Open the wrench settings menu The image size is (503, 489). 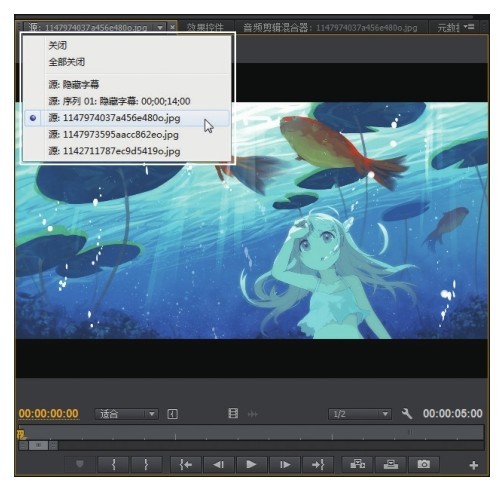pyautogui.click(x=406, y=414)
